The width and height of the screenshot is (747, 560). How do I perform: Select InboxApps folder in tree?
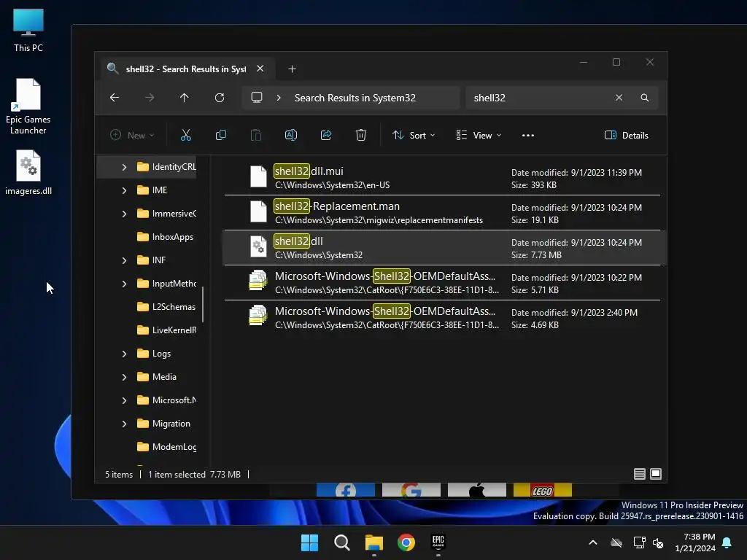(x=165, y=237)
